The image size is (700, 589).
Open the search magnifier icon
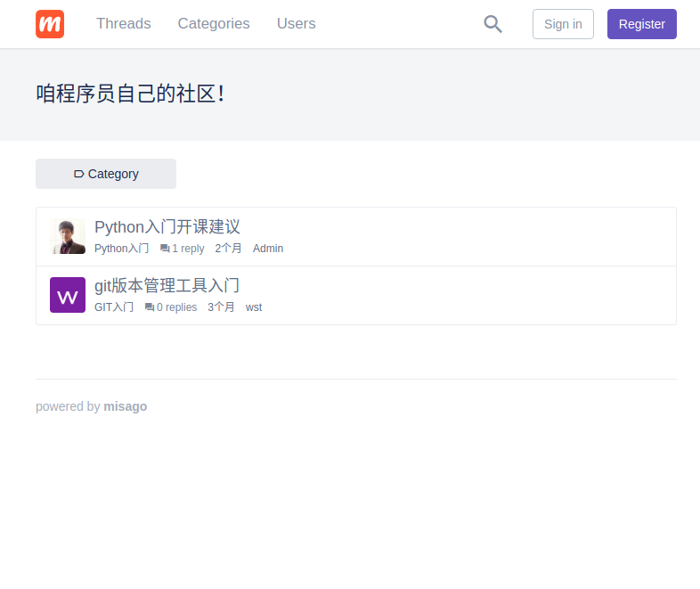pyautogui.click(x=492, y=24)
